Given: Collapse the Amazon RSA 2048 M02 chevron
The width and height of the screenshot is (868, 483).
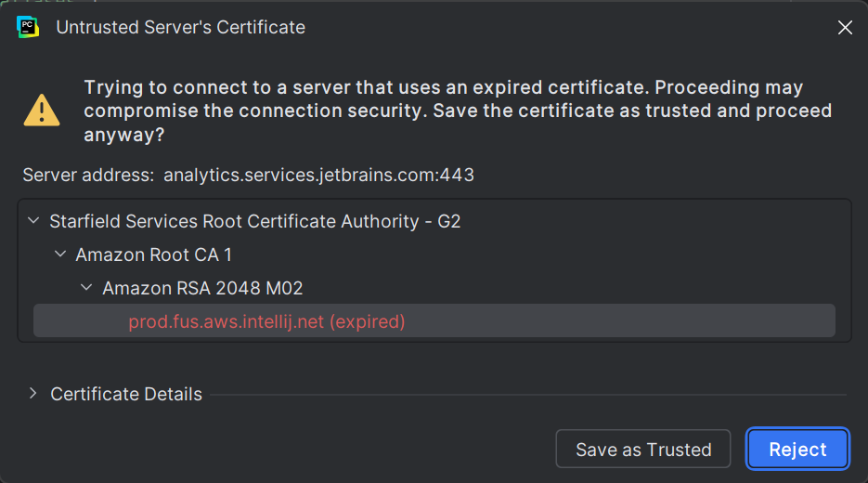Looking at the screenshot, I should click(x=86, y=287).
